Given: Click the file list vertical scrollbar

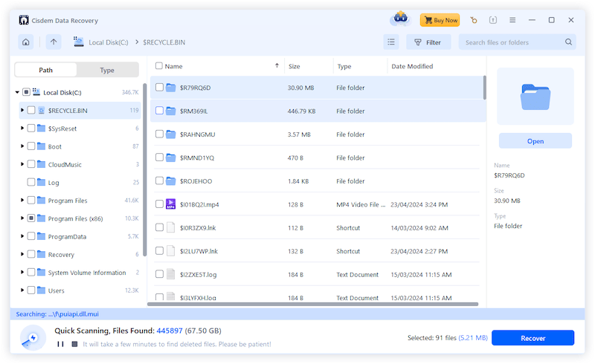Looking at the screenshot, I should click(484, 88).
